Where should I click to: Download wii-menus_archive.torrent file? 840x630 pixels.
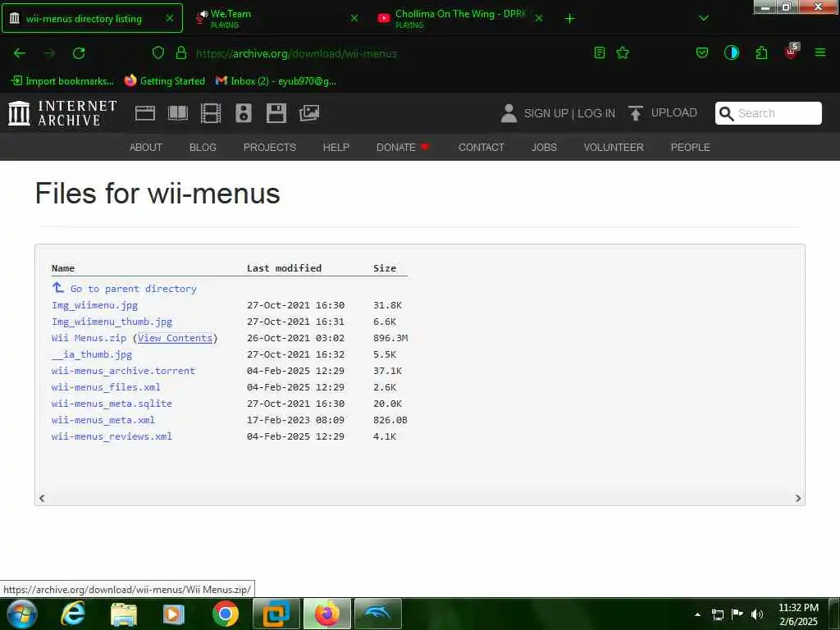pos(123,371)
